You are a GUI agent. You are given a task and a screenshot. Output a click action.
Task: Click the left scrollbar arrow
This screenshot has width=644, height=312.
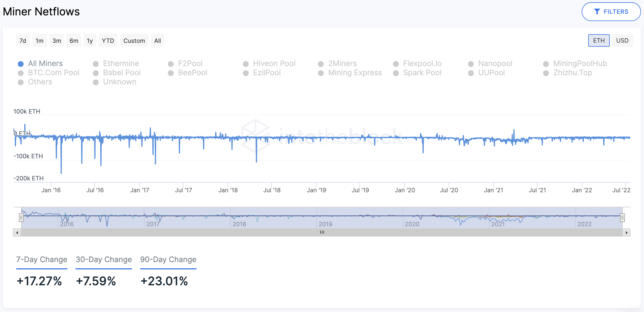pyautogui.click(x=17, y=232)
